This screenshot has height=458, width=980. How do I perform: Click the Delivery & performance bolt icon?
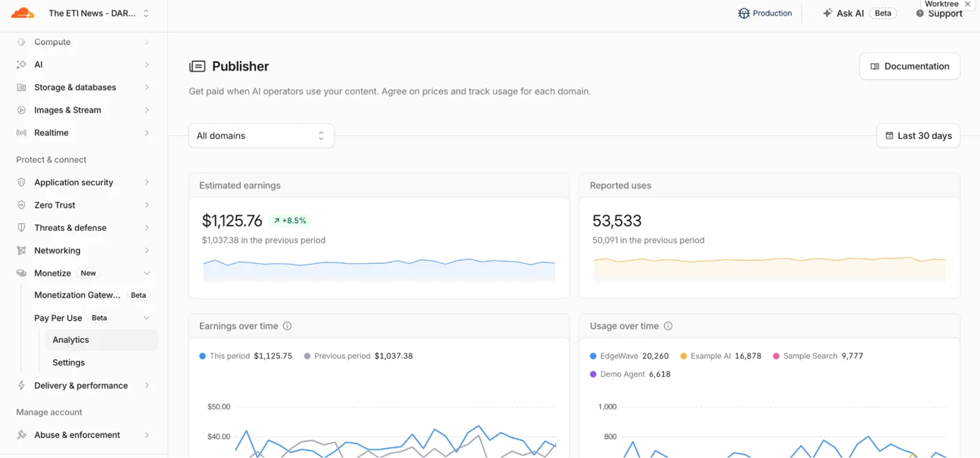(x=21, y=385)
